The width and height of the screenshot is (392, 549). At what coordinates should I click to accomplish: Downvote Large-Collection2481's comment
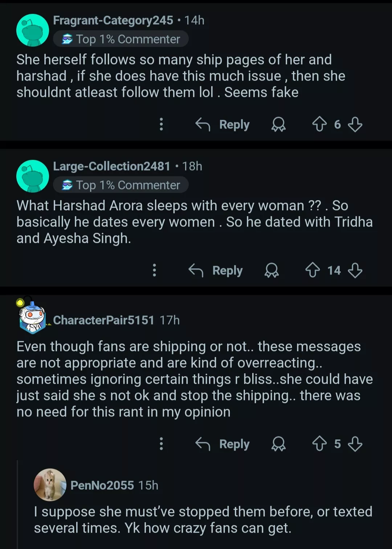[x=355, y=271]
